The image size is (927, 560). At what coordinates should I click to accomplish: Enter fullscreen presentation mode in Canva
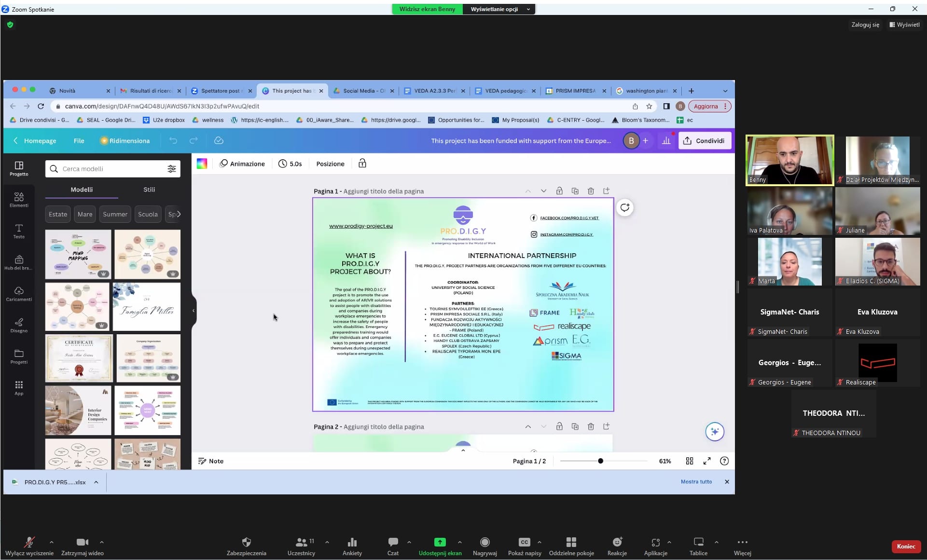[x=707, y=461]
